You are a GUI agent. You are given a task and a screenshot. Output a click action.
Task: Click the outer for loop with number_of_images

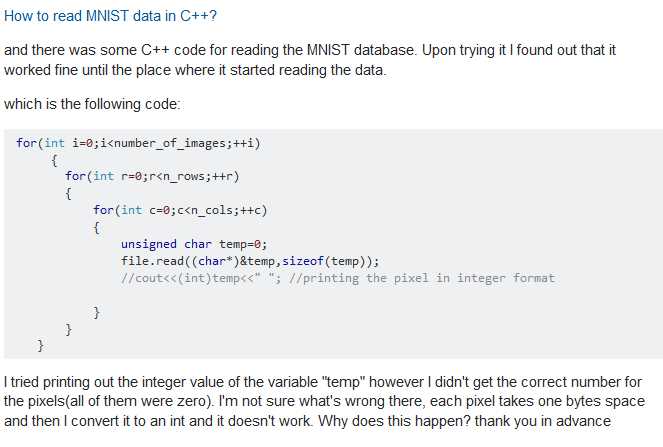coord(138,143)
